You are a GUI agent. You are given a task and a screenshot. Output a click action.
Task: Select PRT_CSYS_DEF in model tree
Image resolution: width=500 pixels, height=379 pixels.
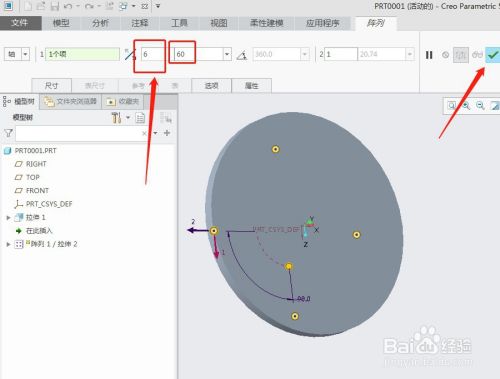coord(49,204)
